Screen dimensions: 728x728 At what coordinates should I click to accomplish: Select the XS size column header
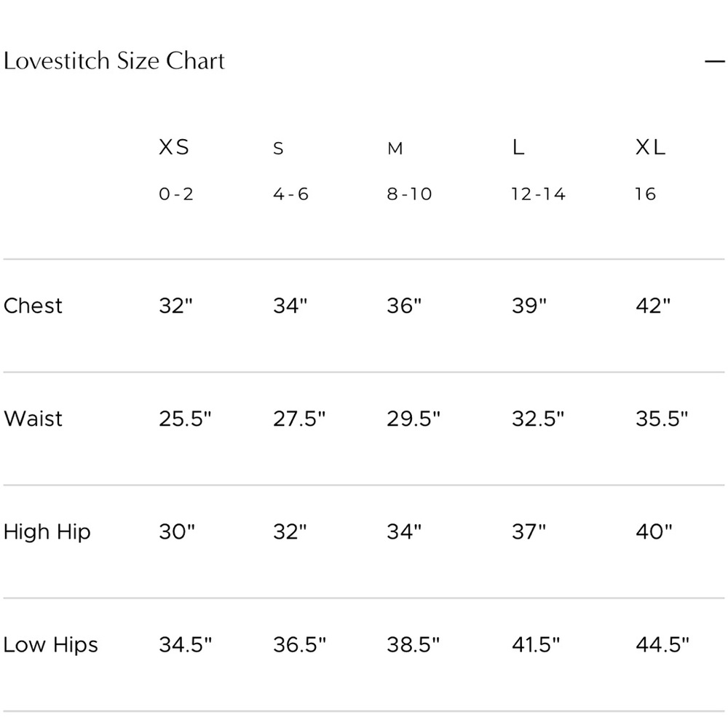pyautogui.click(x=174, y=147)
